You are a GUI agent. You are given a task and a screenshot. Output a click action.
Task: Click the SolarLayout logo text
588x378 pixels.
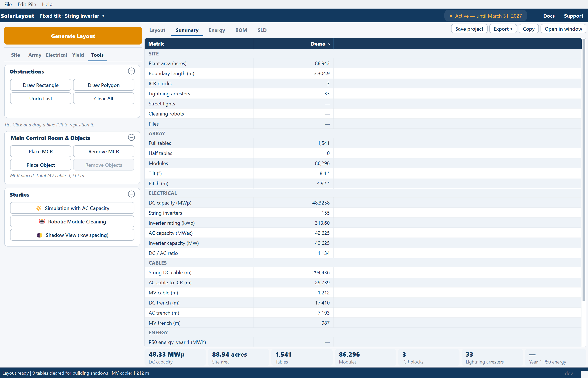pos(17,16)
